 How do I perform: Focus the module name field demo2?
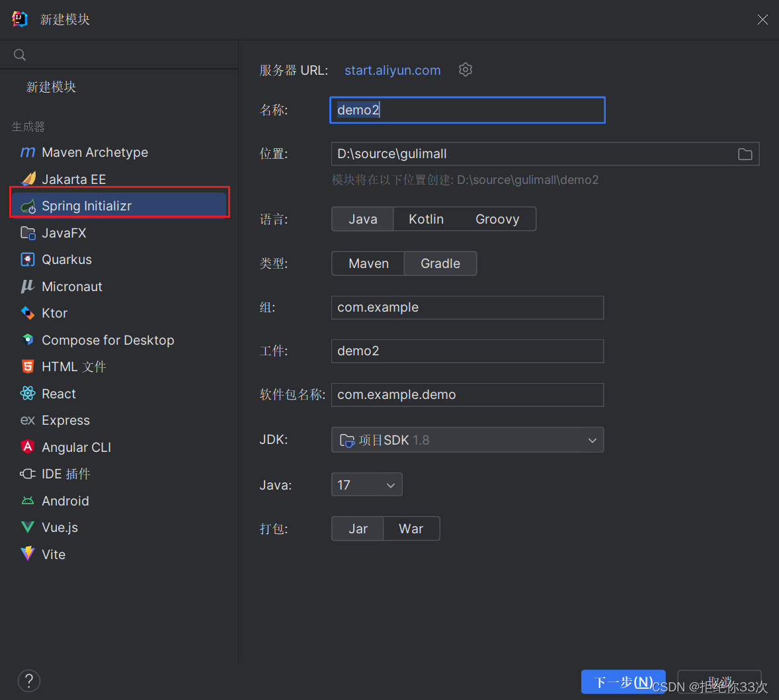point(468,110)
